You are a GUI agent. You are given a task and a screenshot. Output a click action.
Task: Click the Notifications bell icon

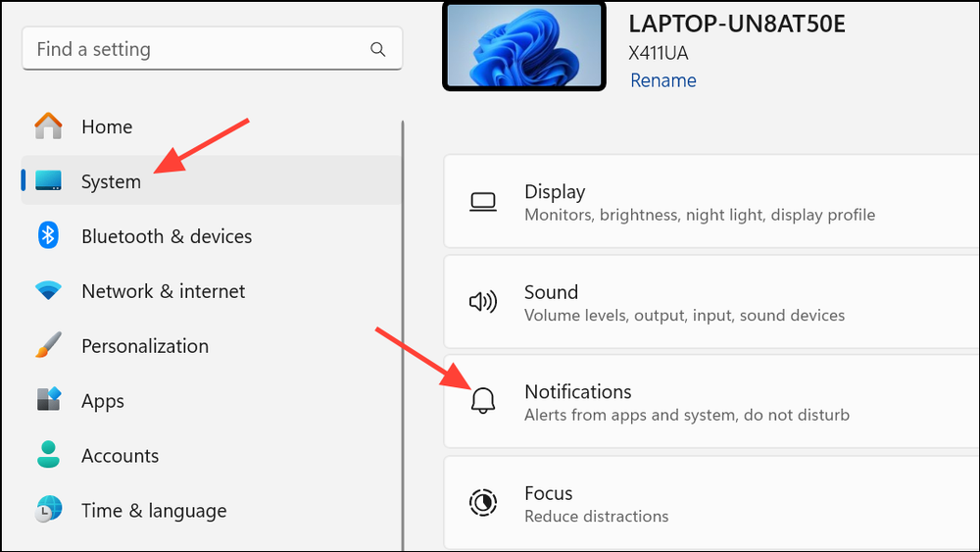point(482,401)
